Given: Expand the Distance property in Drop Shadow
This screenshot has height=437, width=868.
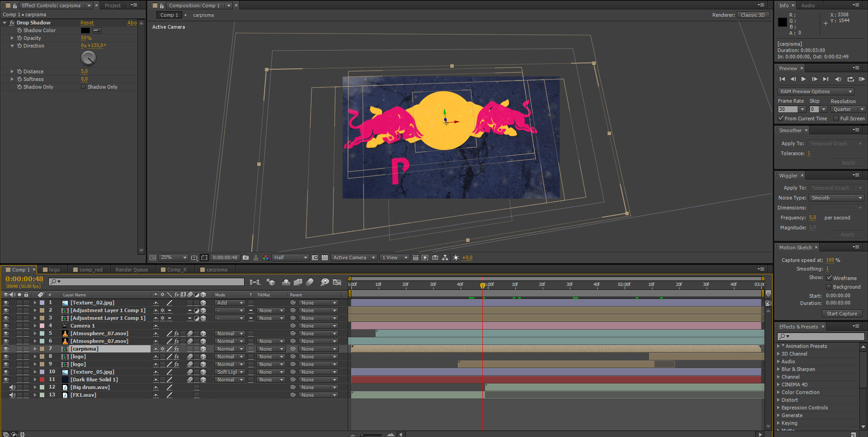Looking at the screenshot, I should (12, 71).
